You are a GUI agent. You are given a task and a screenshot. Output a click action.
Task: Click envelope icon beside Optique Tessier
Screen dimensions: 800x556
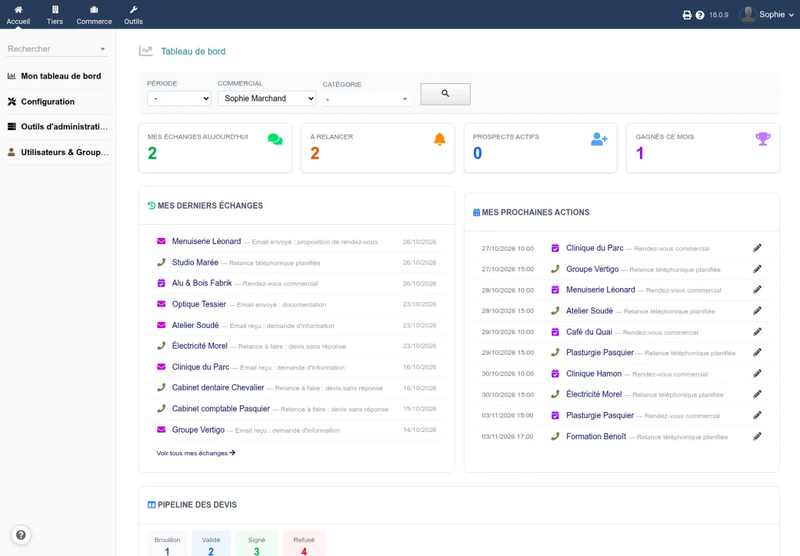click(161, 304)
